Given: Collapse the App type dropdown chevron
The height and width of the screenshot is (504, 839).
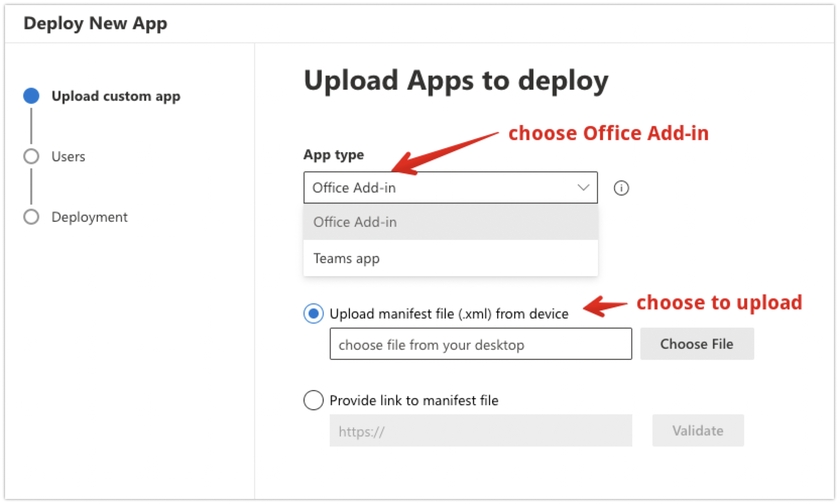Looking at the screenshot, I should (x=583, y=187).
